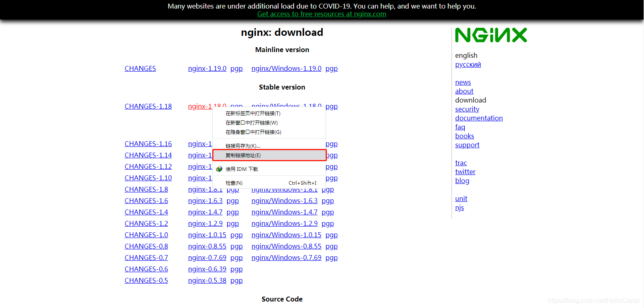644x308 pixels.
Task: Open pgp link next to nginx/Windows-1.19.0
Action: point(332,68)
